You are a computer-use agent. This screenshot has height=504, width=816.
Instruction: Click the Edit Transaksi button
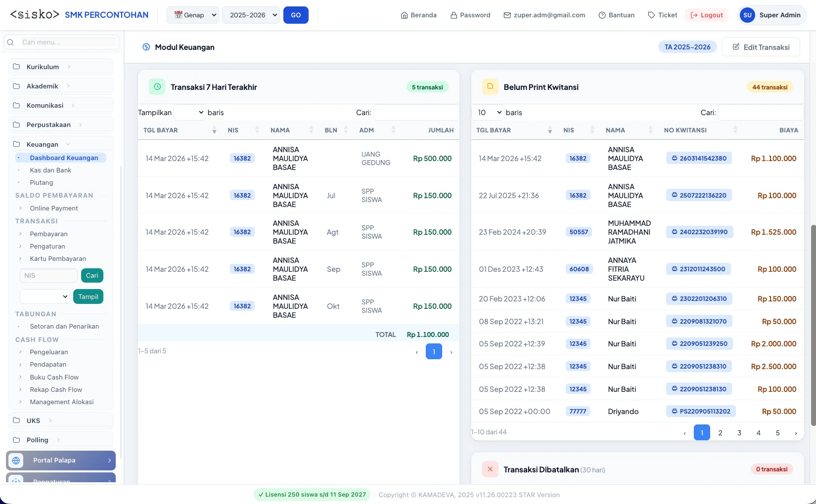point(761,47)
